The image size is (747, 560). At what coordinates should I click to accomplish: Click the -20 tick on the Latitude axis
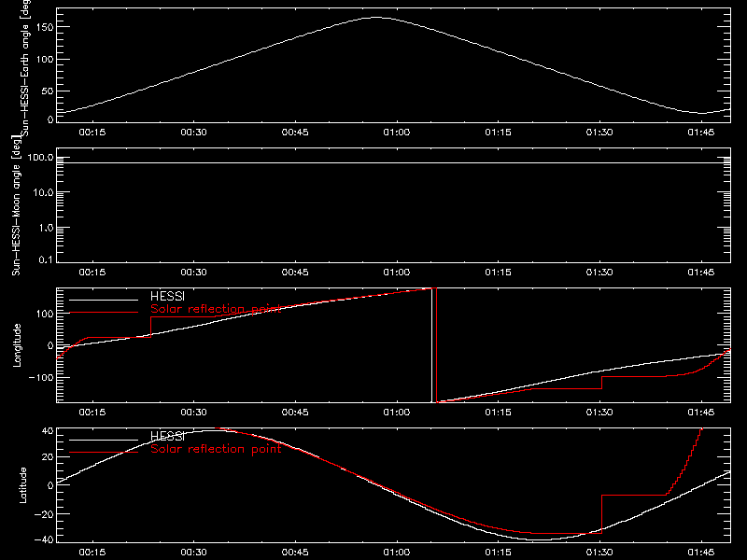[44, 514]
